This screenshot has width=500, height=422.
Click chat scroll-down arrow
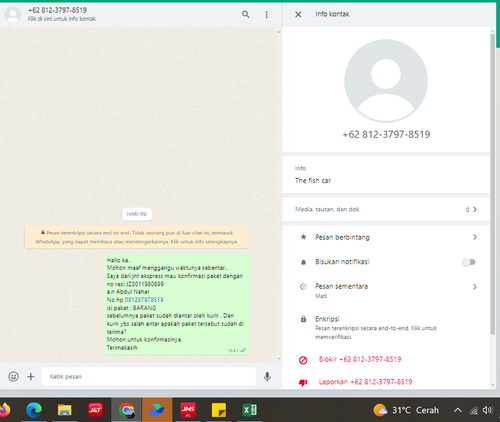pyautogui.click(x=279, y=359)
